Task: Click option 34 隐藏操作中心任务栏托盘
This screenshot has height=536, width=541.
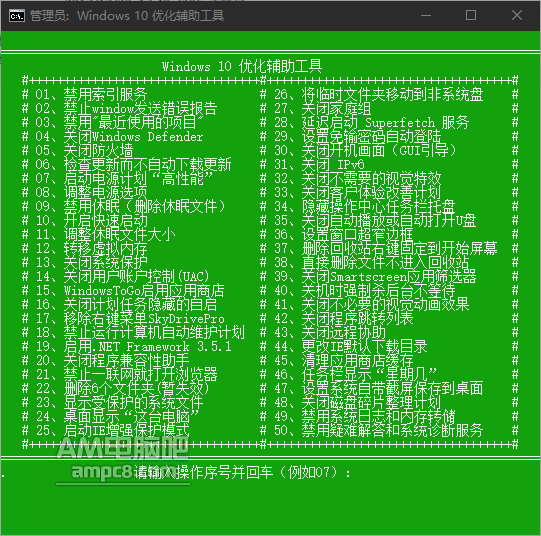Action: click(x=365, y=207)
